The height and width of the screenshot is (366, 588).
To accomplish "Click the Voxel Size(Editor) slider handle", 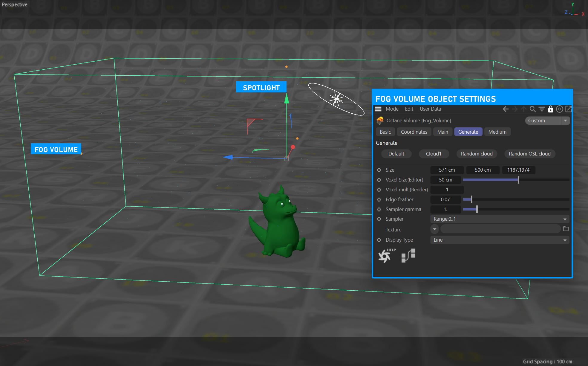I will pyautogui.click(x=518, y=180).
